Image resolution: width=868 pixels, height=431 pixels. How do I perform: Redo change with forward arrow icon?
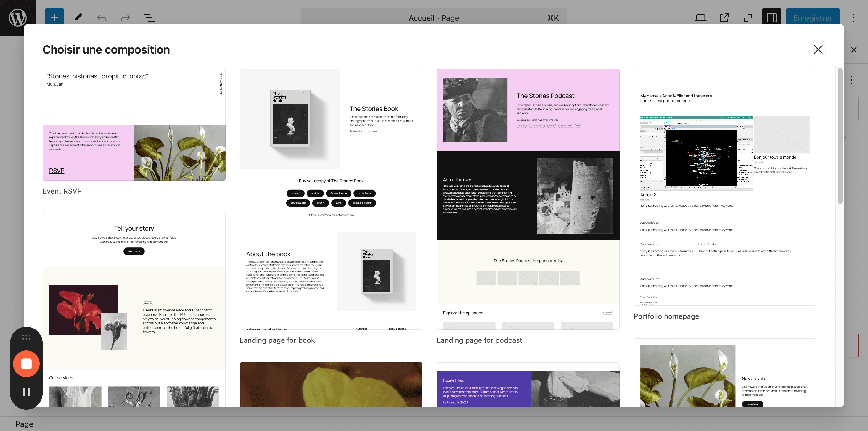pyautogui.click(x=125, y=17)
